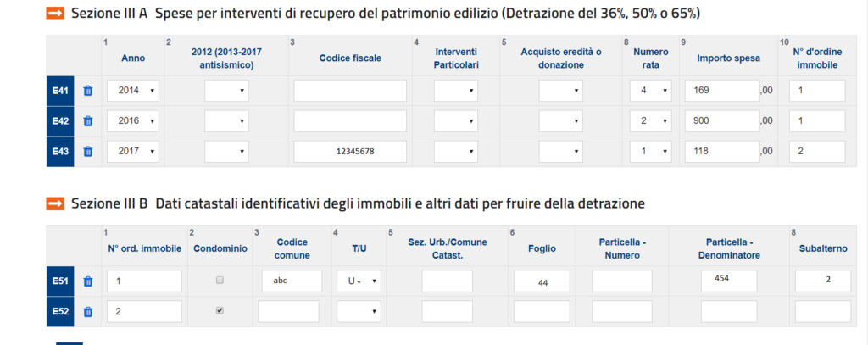Open the Anno dropdown showing 2014
This screenshot has height=345, width=868.
tap(133, 91)
